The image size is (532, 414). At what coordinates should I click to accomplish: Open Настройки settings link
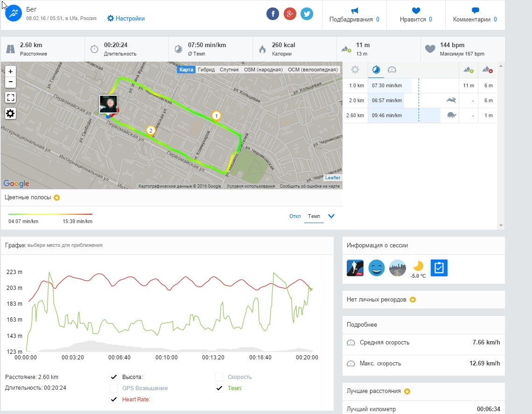(126, 19)
